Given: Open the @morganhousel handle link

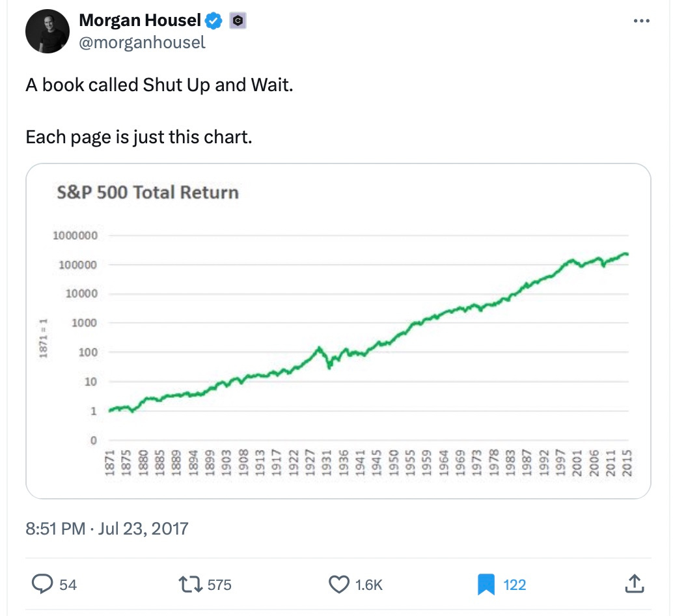Looking at the screenshot, I should (x=142, y=42).
